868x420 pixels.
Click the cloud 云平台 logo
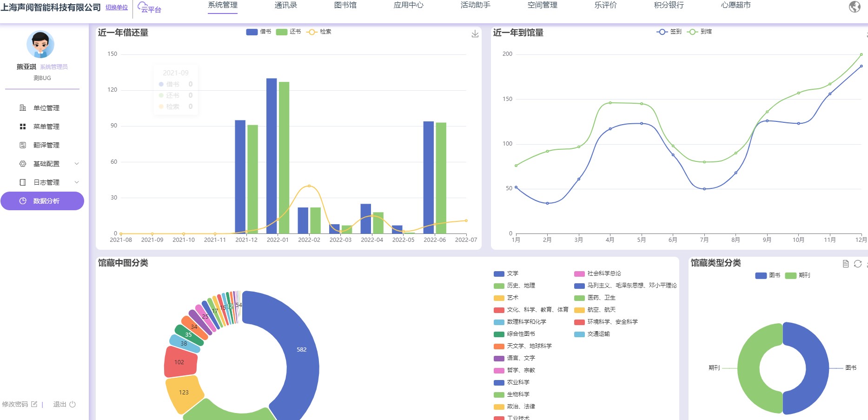[149, 8]
